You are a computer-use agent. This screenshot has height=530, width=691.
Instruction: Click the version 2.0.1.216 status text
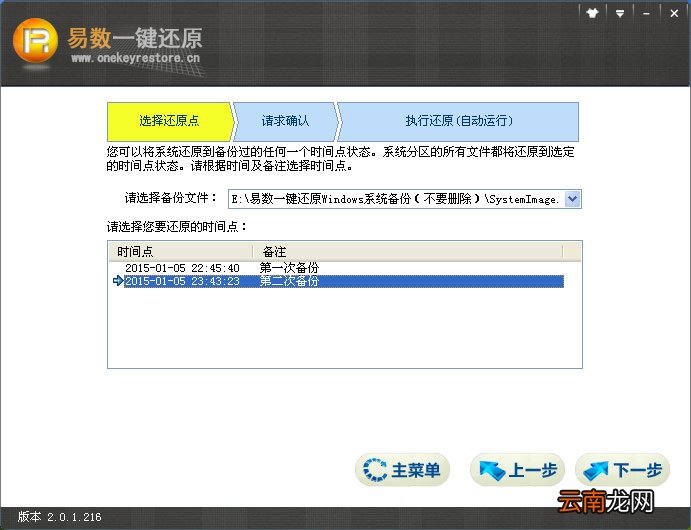(59, 517)
